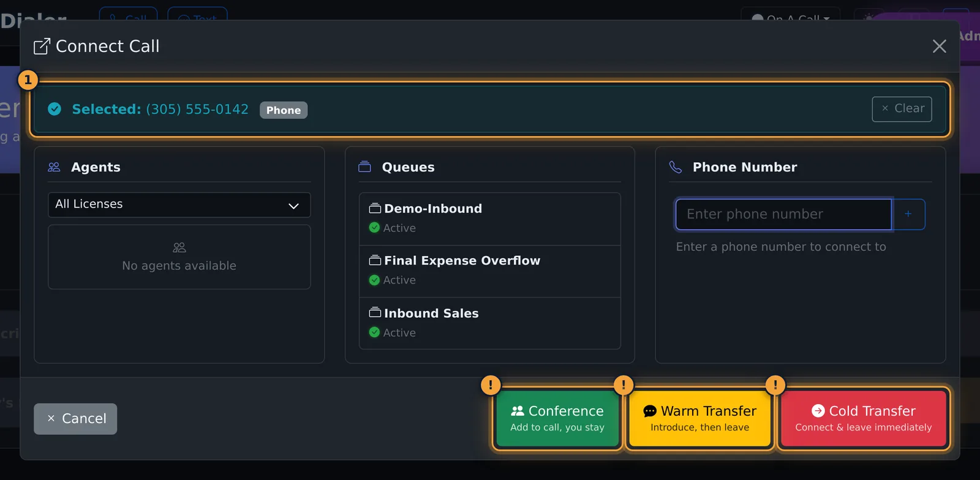Click the selected number checkmark icon
Screen dimensions: 980x480
[55, 109]
